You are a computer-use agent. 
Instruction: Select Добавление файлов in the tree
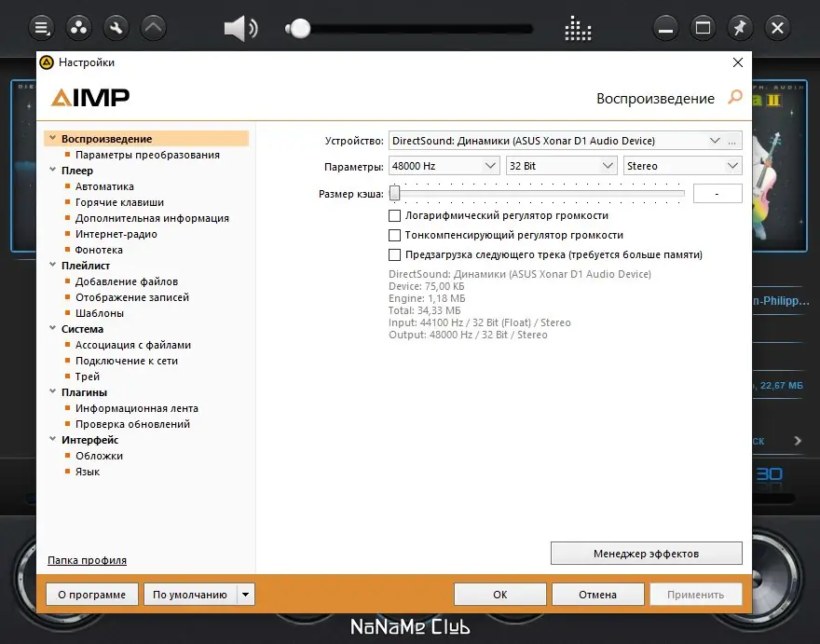(127, 281)
